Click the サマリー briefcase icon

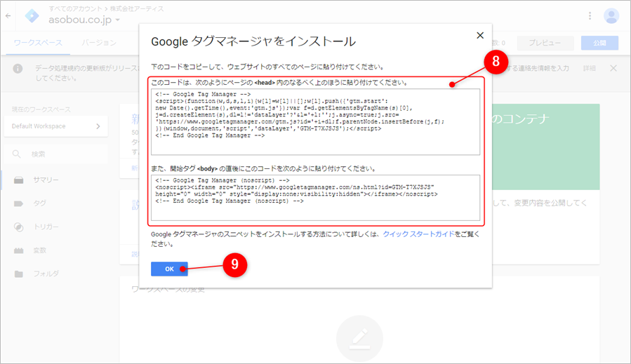(x=18, y=180)
